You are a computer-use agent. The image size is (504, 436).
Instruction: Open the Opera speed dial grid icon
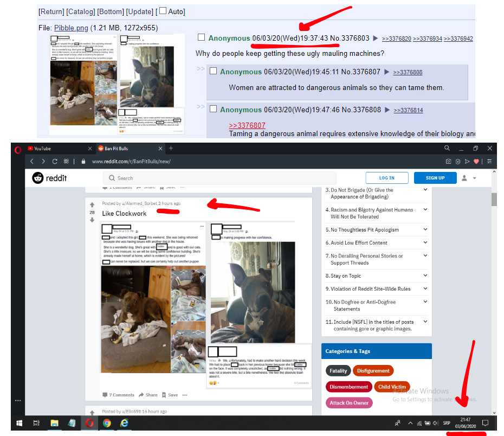66,162
